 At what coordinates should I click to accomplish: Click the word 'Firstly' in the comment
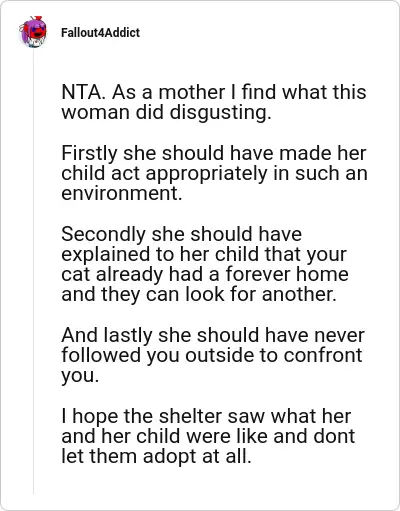[90, 153]
